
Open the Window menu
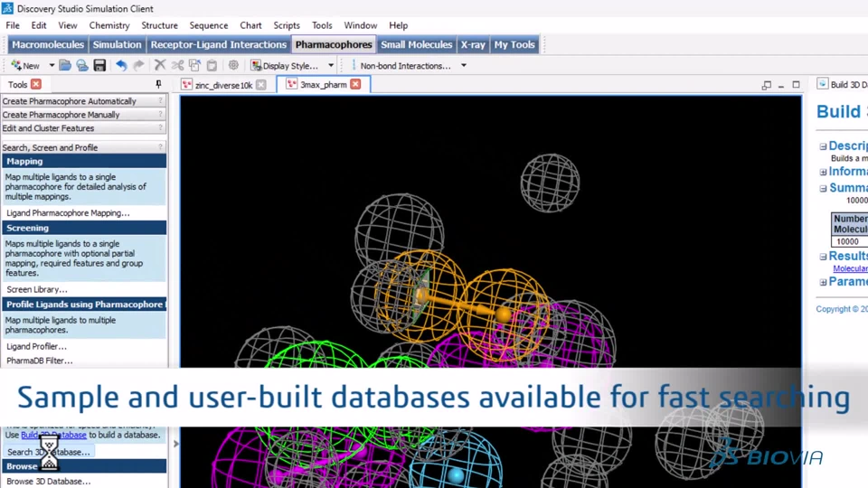point(361,25)
